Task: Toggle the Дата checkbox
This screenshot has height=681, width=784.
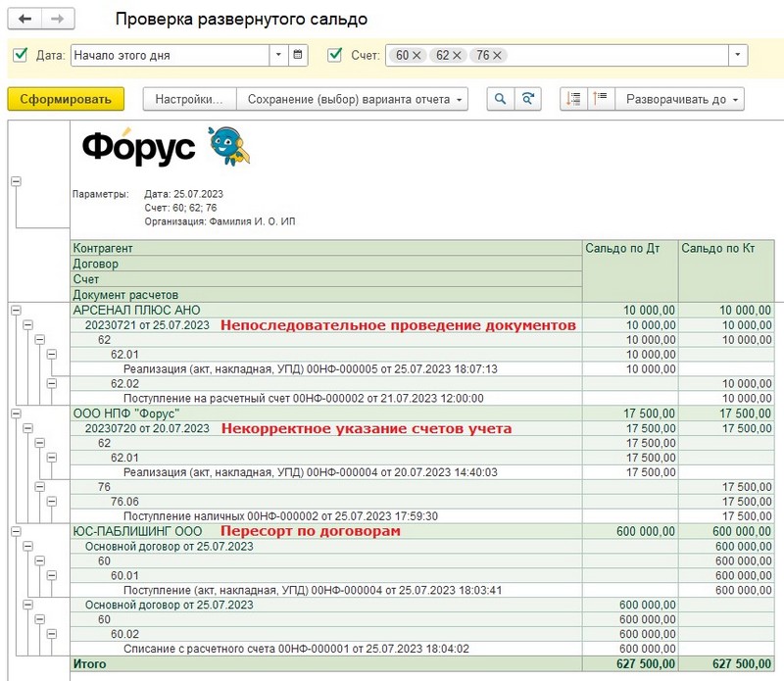Action: [21, 56]
